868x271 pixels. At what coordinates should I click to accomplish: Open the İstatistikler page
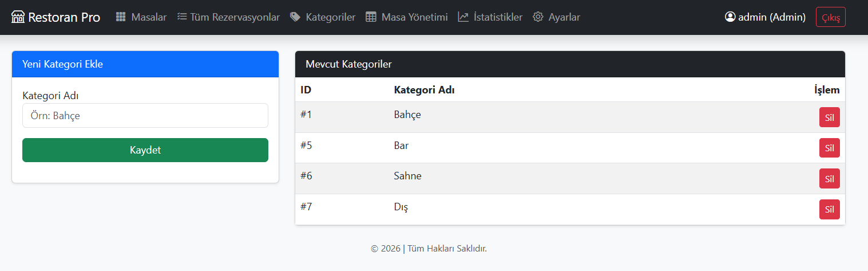click(x=490, y=17)
